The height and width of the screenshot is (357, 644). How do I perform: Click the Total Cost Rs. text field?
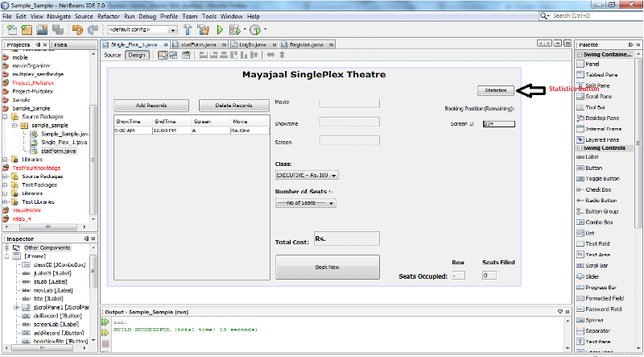pos(346,239)
